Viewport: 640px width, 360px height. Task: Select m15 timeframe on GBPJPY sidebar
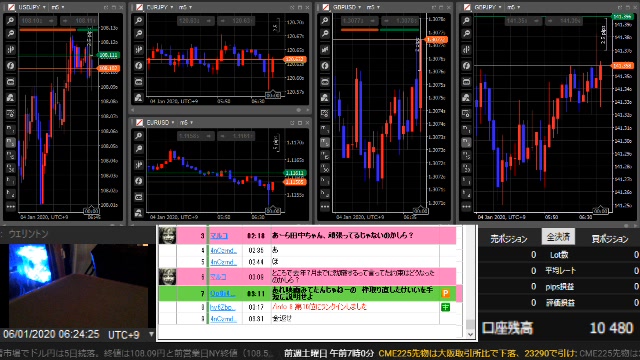(x=466, y=155)
